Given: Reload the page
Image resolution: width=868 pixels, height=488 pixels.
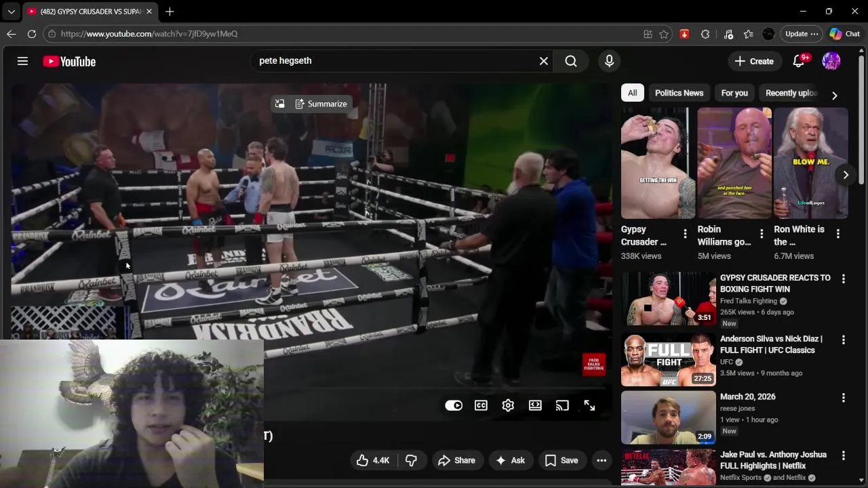Looking at the screenshot, I should 32,34.
